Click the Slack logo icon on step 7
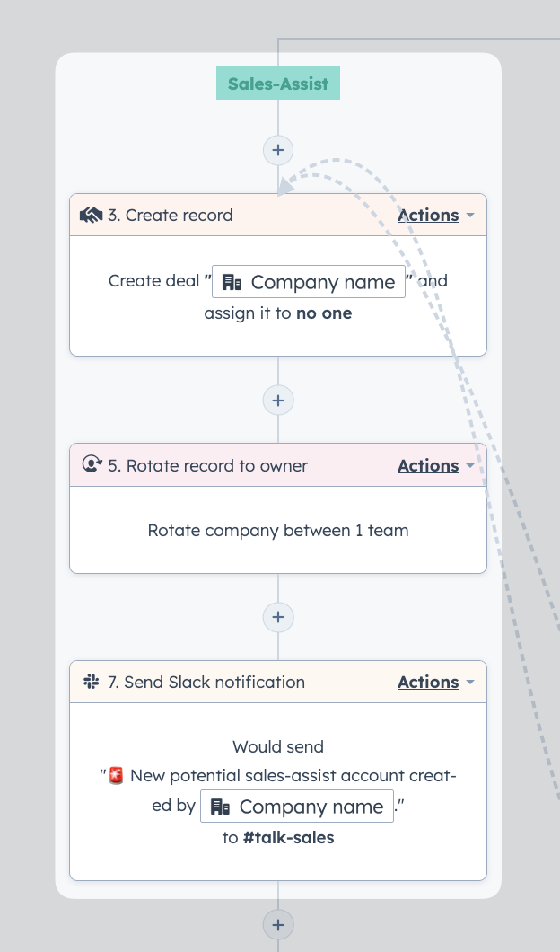The image size is (560, 952). coord(92,682)
